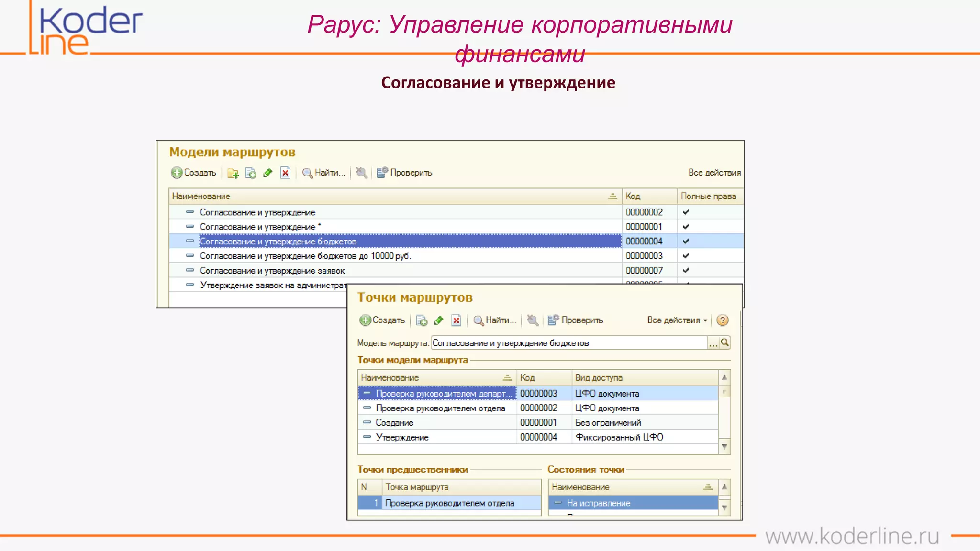
Task: Edit item pencil icon in Модели маршрутов
Action: pos(268,173)
